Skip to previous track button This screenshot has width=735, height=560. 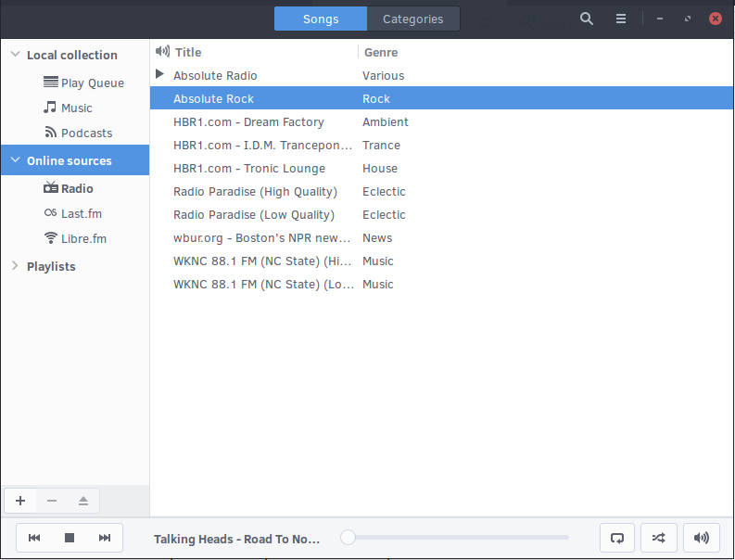coord(34,538)
